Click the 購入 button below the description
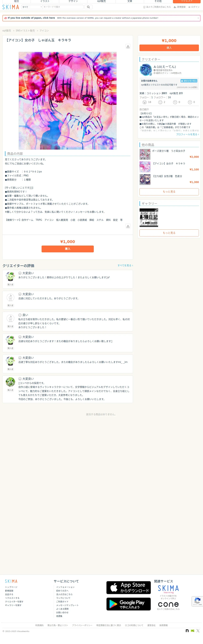Screen dimensions: 203x644 pyautogui.click(x=68, y=249)
